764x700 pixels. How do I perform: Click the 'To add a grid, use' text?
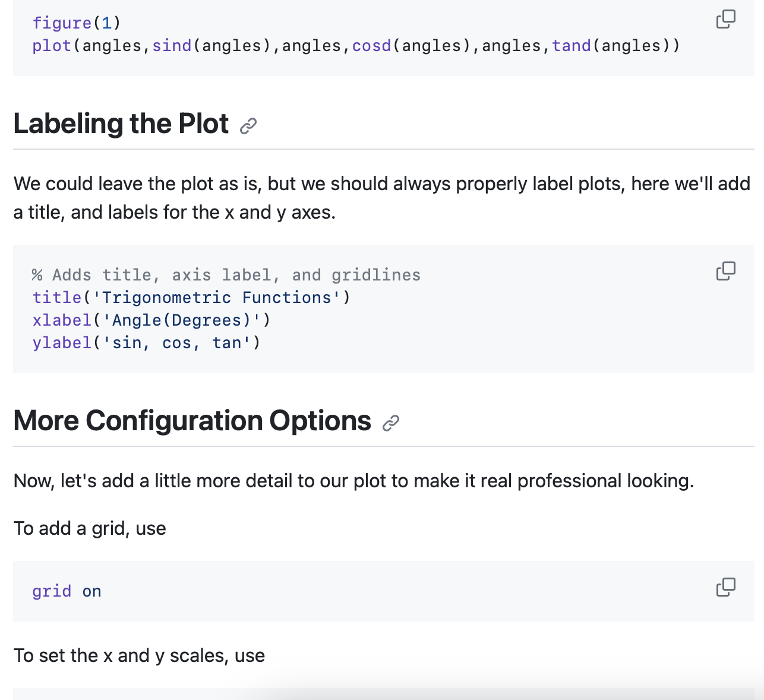[x=90, y=528]
